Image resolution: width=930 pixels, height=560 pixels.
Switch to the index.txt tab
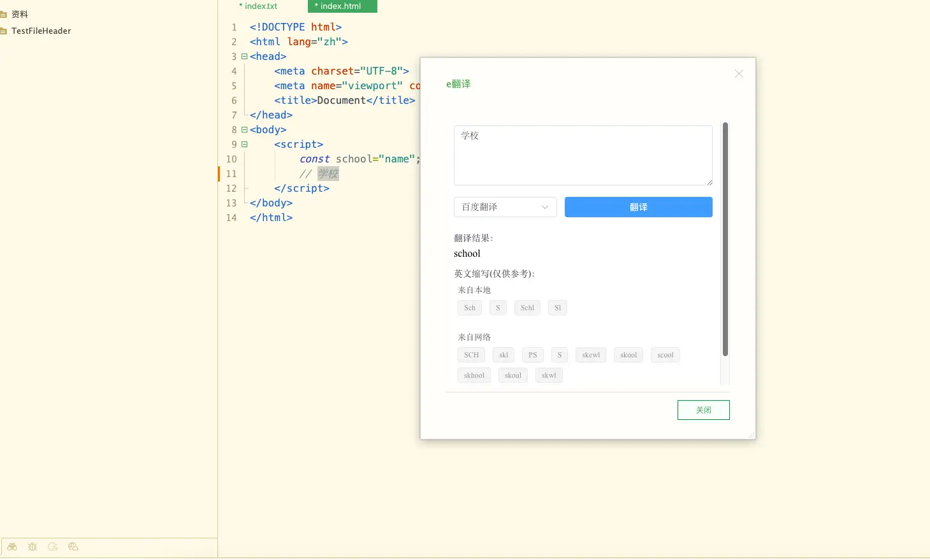pos(258,6)
